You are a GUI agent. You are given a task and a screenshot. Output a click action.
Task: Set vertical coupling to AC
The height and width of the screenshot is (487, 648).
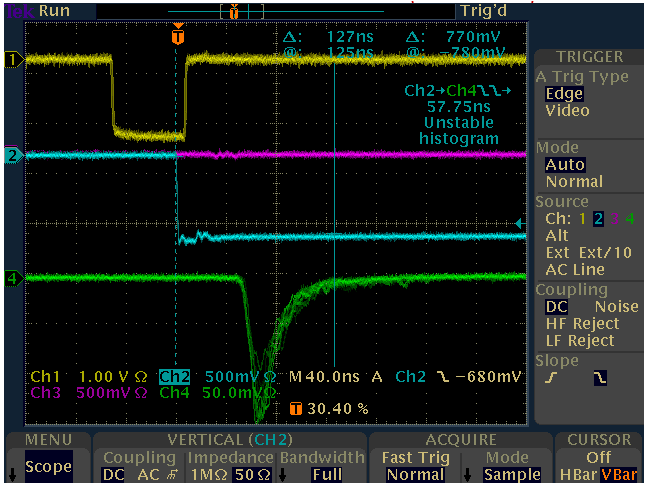click(148, 475)
